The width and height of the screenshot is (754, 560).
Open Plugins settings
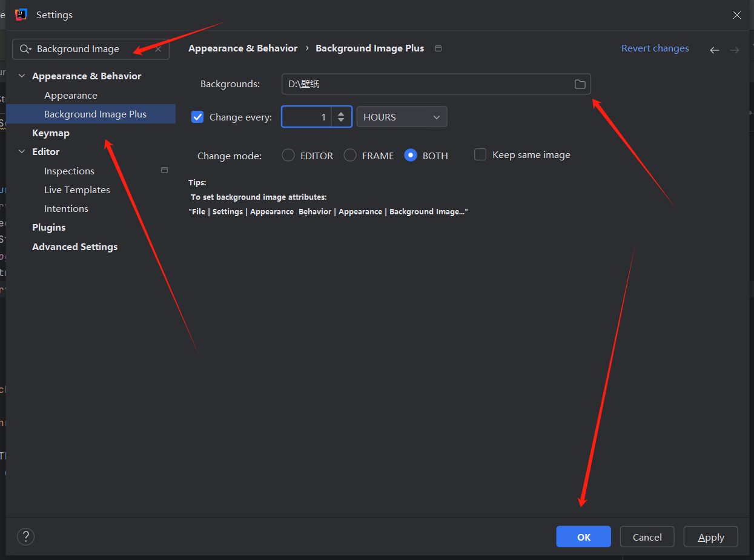[48, 227]
